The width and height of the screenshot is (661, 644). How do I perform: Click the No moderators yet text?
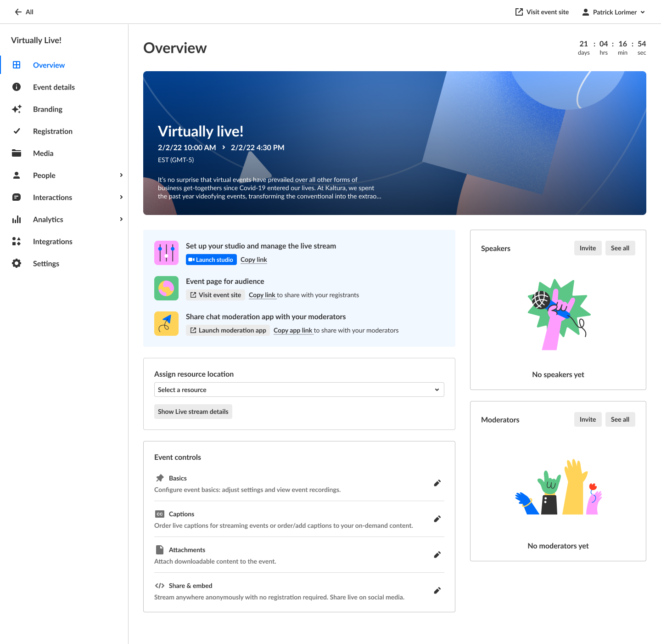558,546
